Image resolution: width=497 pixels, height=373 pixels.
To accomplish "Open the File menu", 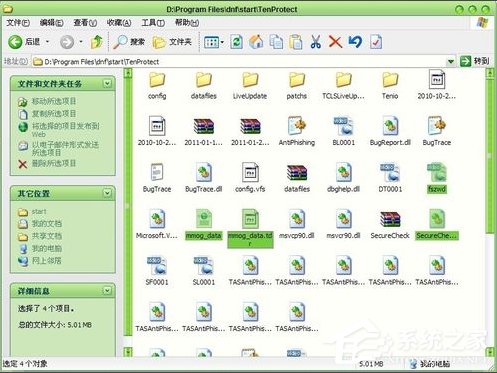I will click(18, 23).
